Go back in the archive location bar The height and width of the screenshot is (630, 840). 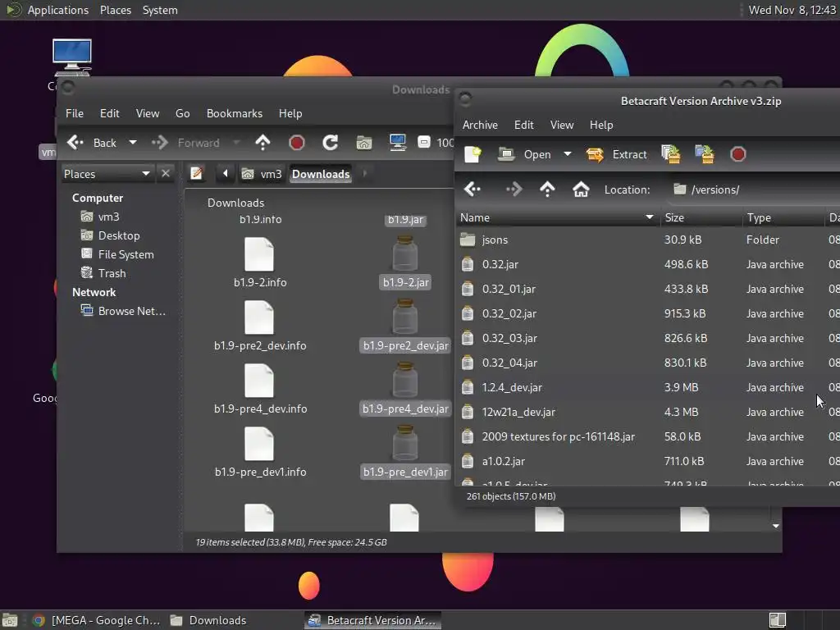[472, 189]
